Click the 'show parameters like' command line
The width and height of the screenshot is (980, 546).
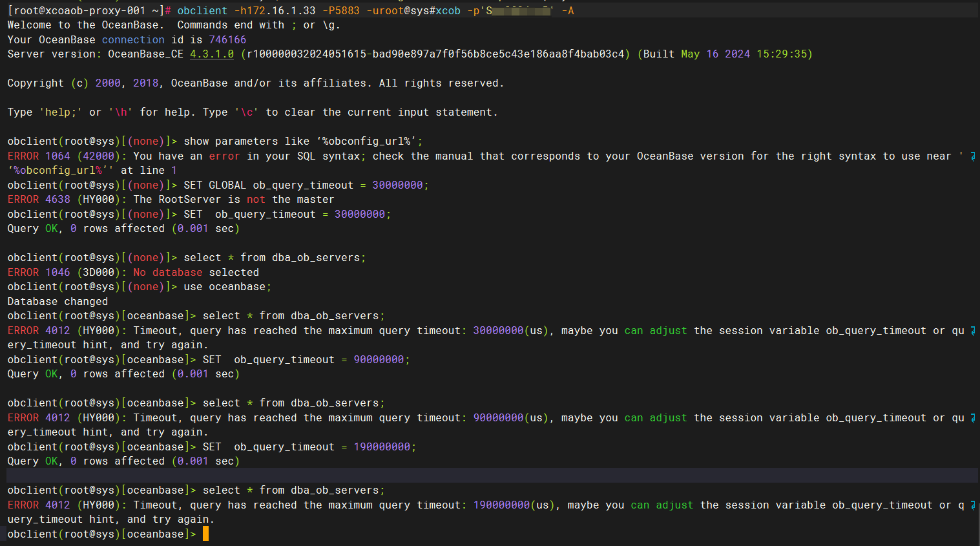(x=303, y=141)
